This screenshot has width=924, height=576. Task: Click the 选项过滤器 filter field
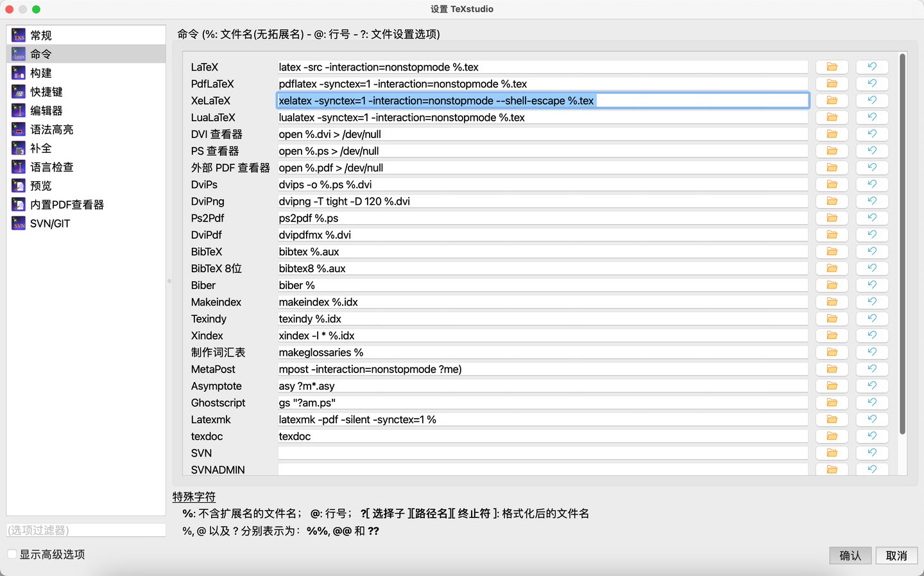point(85,530)
